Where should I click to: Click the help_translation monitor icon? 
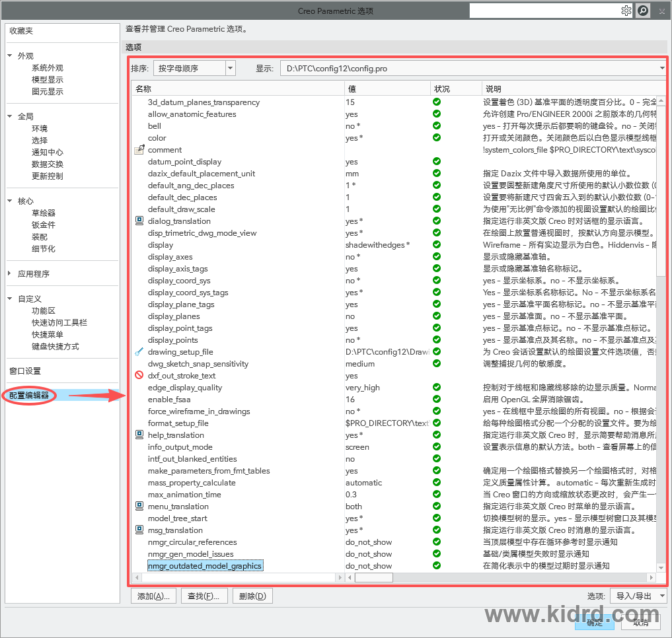(139, 435)
